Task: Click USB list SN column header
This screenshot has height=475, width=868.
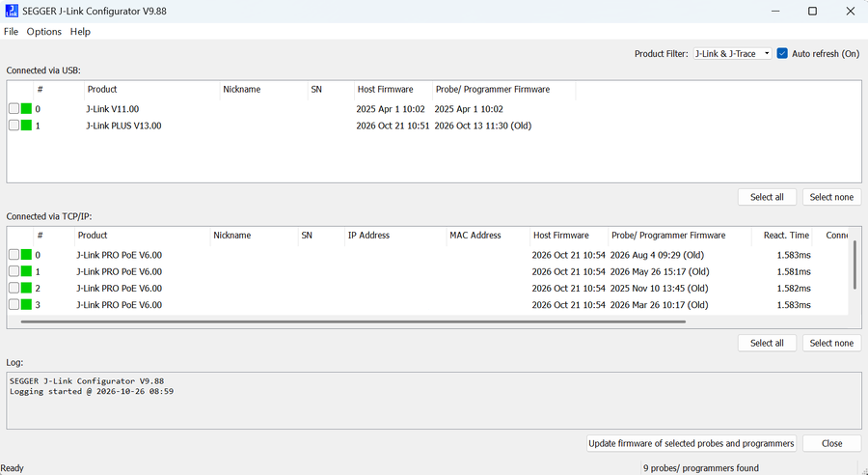Action: click(331, 89)
